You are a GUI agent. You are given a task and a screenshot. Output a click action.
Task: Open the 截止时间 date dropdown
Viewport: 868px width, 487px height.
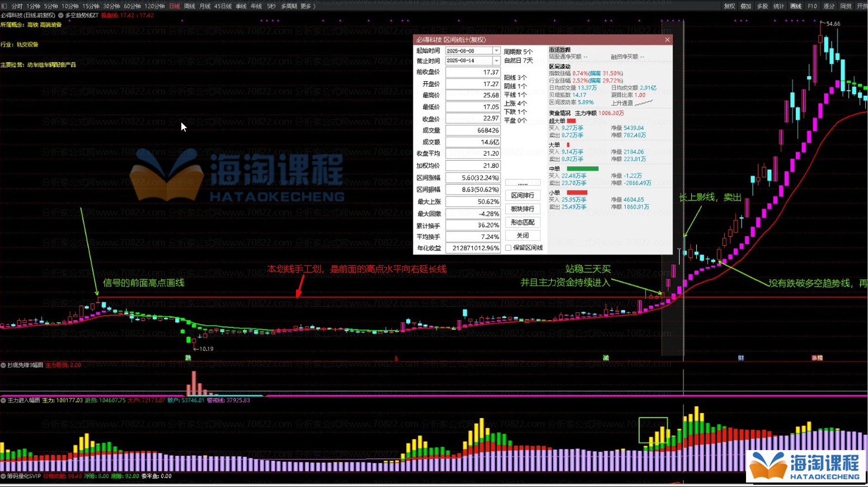(x=496, y=60)
